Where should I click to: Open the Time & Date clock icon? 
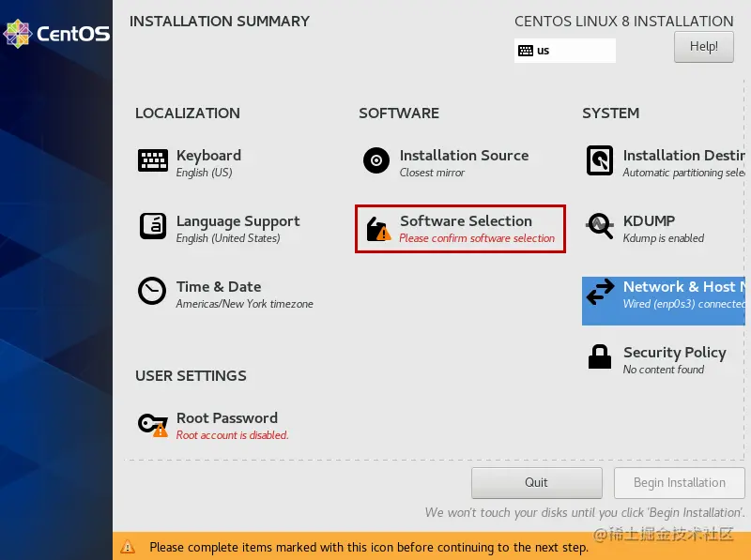(152, 291)
